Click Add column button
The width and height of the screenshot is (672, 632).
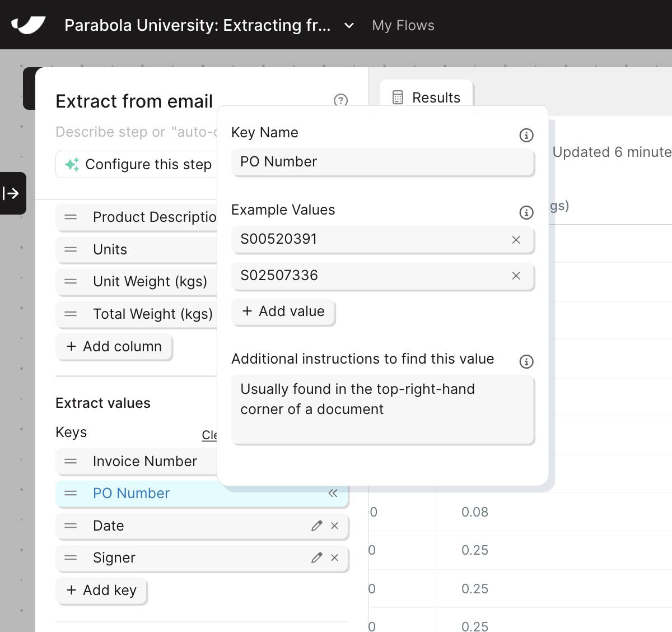(x=114, y=347)
